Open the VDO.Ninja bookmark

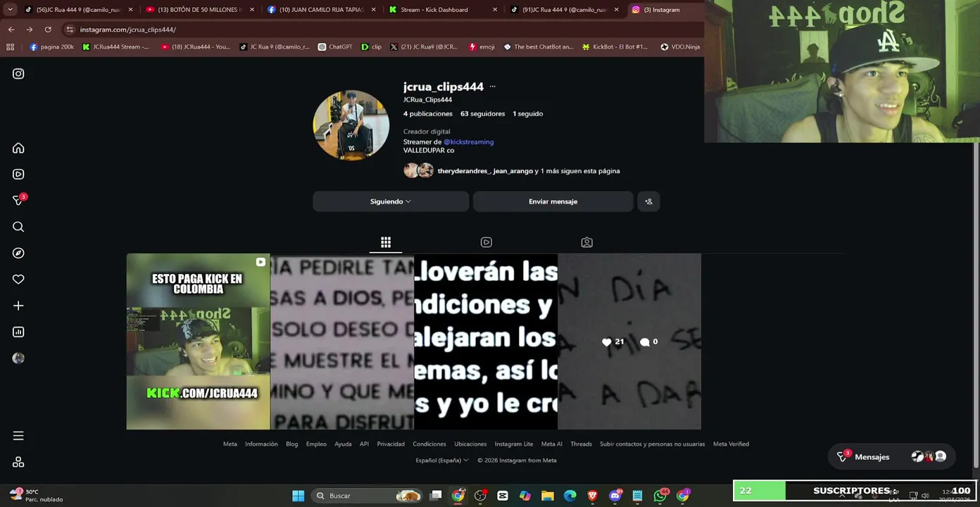click(x=680, y=47)
